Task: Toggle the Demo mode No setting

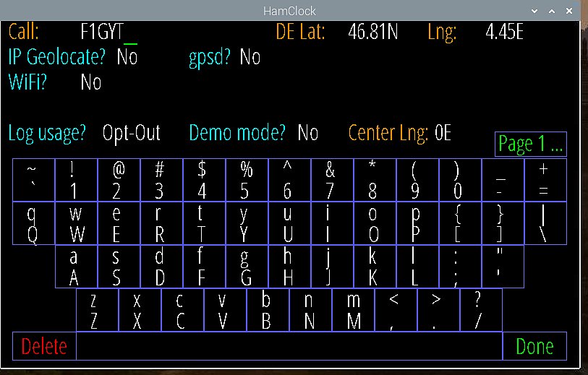Action: point(308,133)
